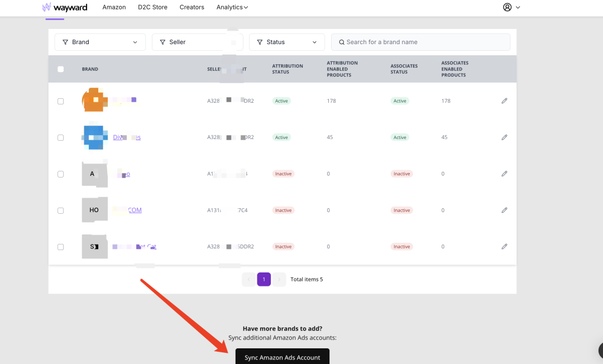Screen dimensions: 603x364
Task: Click the Sync Amazon Ads Account button
Action: [283, 356]
